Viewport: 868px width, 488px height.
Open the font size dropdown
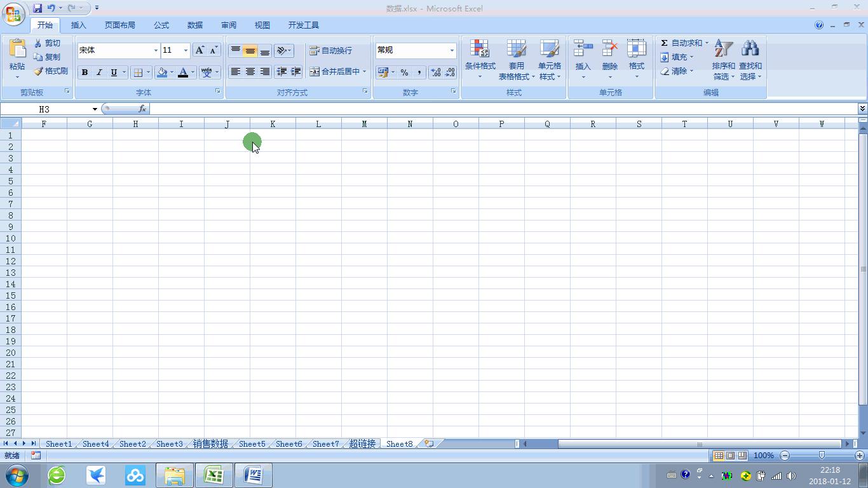click(x=184, y=50)
